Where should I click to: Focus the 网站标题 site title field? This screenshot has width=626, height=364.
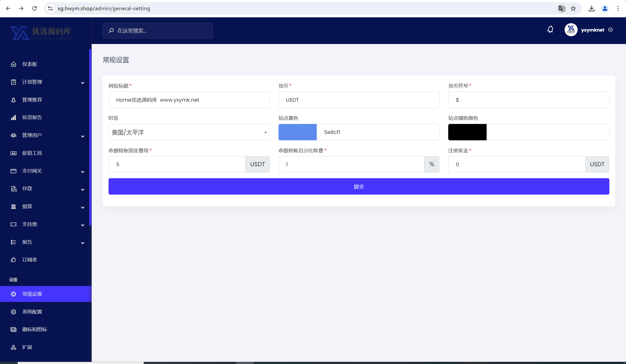click(x=189, y=100)
